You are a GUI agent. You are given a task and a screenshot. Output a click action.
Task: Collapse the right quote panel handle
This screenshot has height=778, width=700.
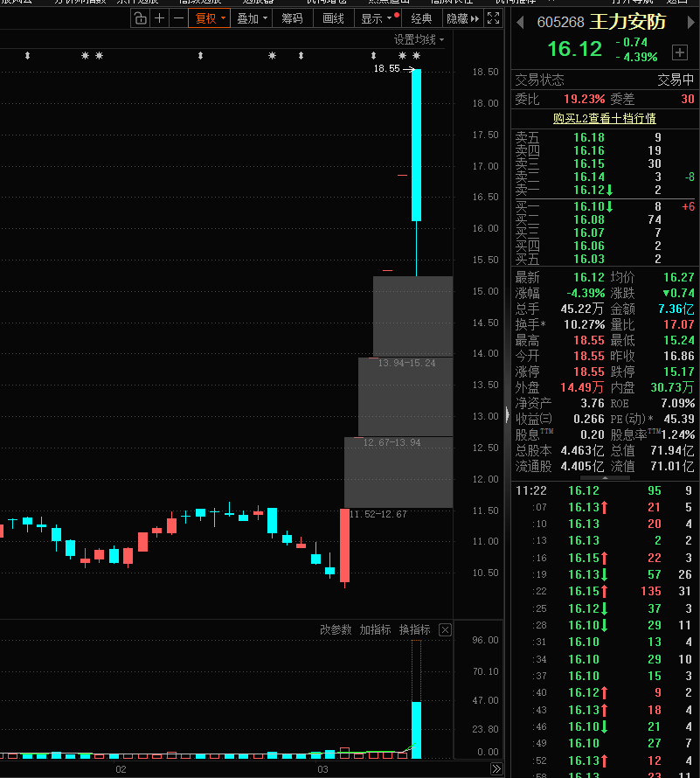point(507,415)
